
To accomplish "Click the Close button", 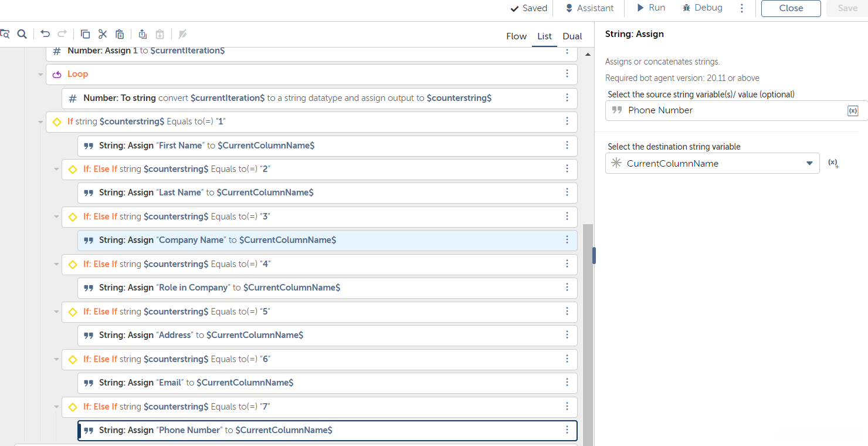I will (x=791, y=8).
